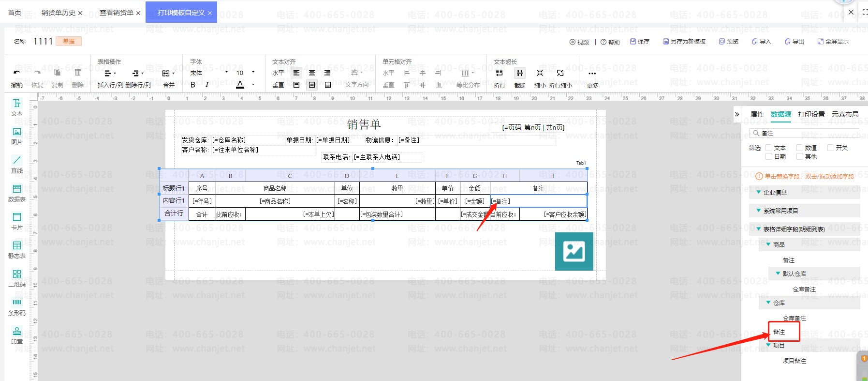Align text horizontally left
The width and height of the screenshot is (868, 381).
(296, 73)
